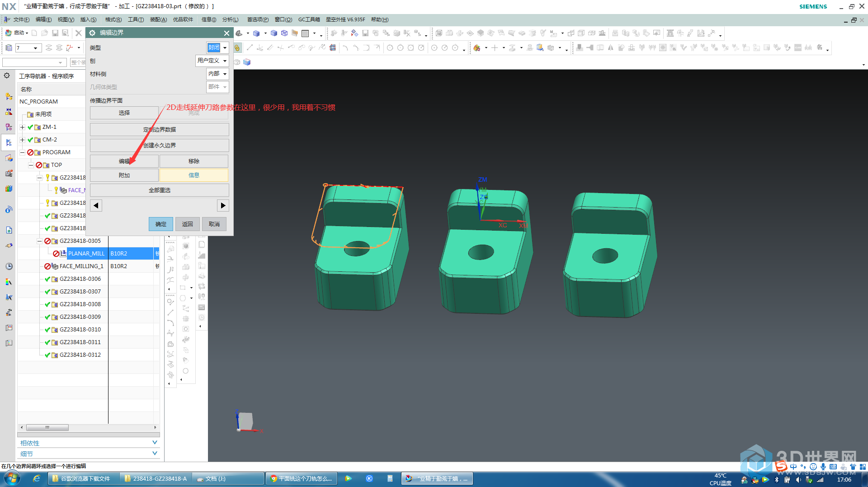Expand the CM-2 program node
The height and width of the screenshot is (487, 868).
22,140
